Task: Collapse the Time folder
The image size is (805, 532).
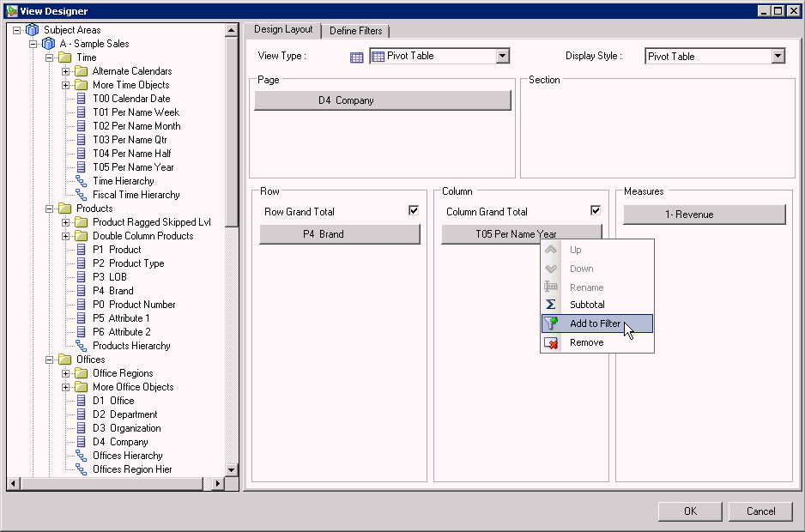Action: point(50,57)
